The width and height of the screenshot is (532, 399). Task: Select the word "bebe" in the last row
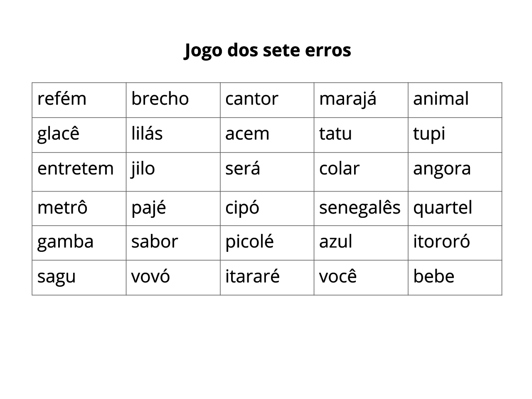coord(433,277)
